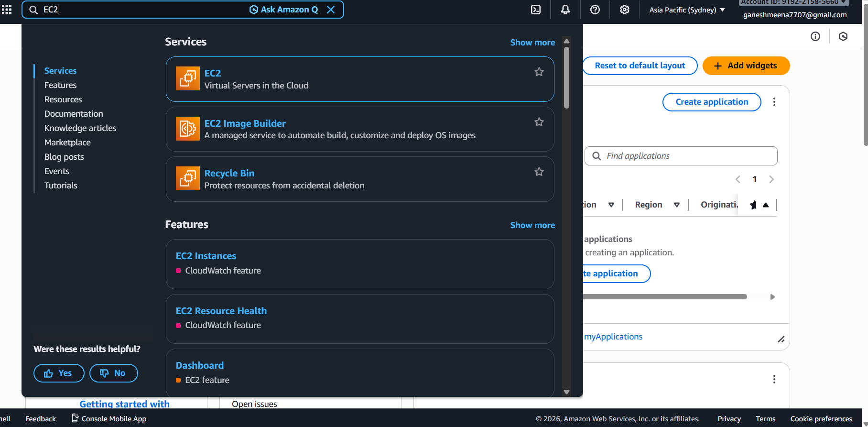Click the search results vertical scrollbar

566,77
